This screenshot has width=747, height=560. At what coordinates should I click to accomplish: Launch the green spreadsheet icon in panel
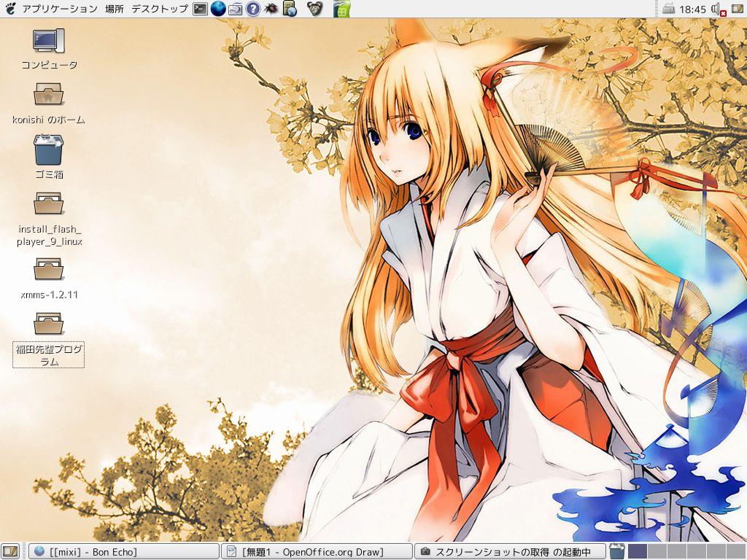[x=341, y=9]
